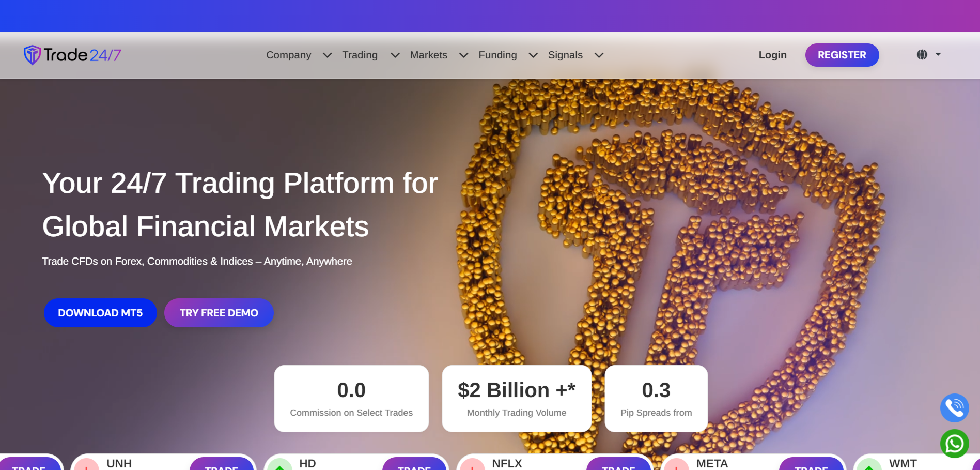The image size is (980, 470).
Task: Expand the Trading menu chevron
Action: pos(395,55)
